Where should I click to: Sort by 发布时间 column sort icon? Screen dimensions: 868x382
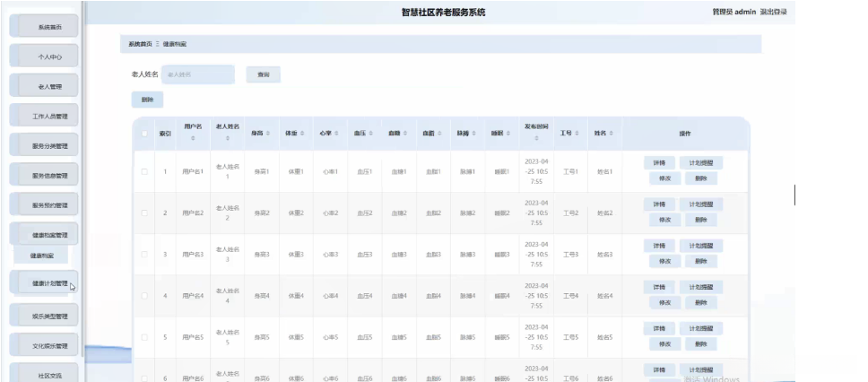pos(536,139)
